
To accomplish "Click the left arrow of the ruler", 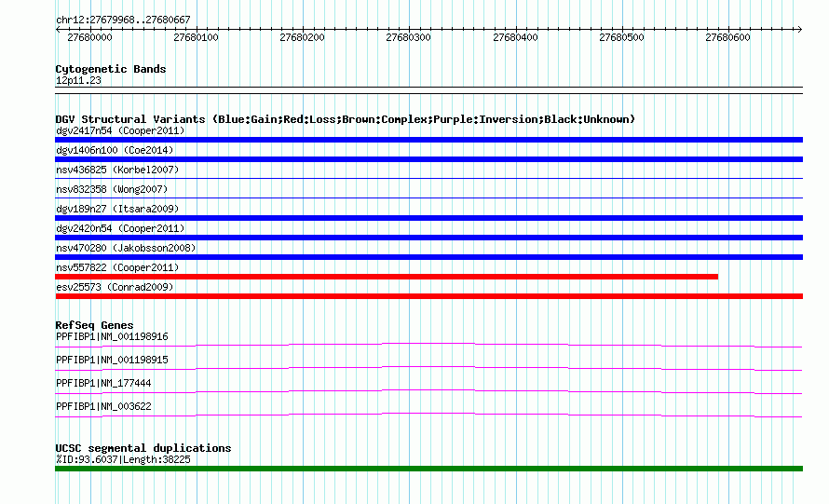I will 58,29.
